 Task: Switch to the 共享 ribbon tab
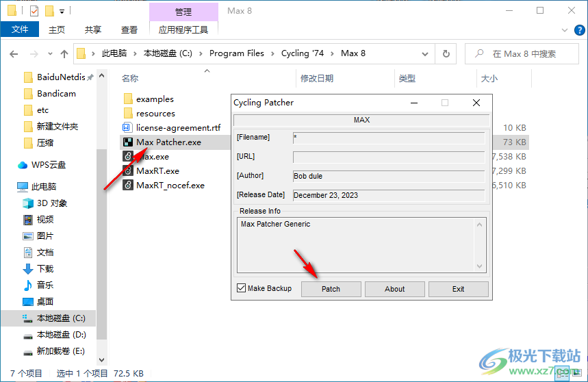[92, 29]
